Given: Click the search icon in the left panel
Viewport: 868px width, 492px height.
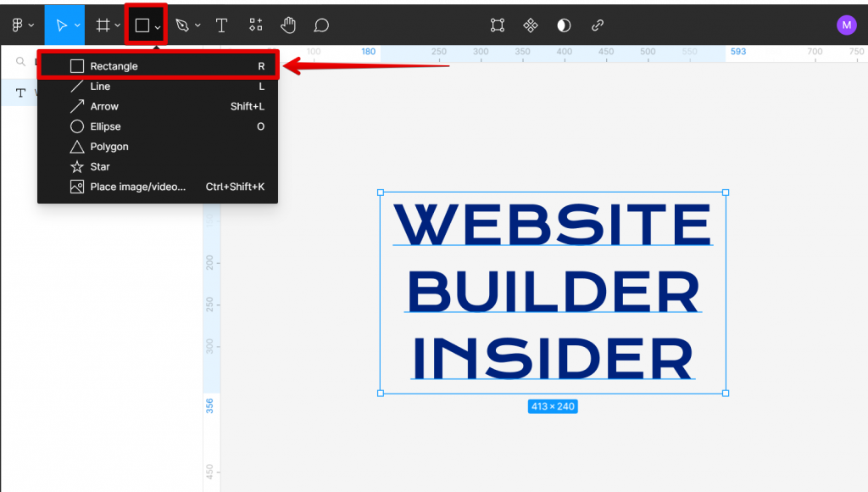Looking at the screenshot, I should [19, 63].
